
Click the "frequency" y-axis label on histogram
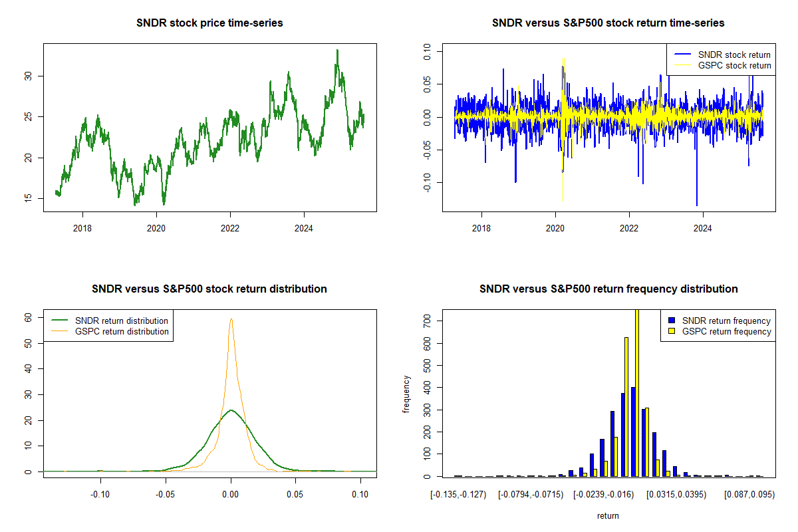pyautogui.click(x=407, y=394)
